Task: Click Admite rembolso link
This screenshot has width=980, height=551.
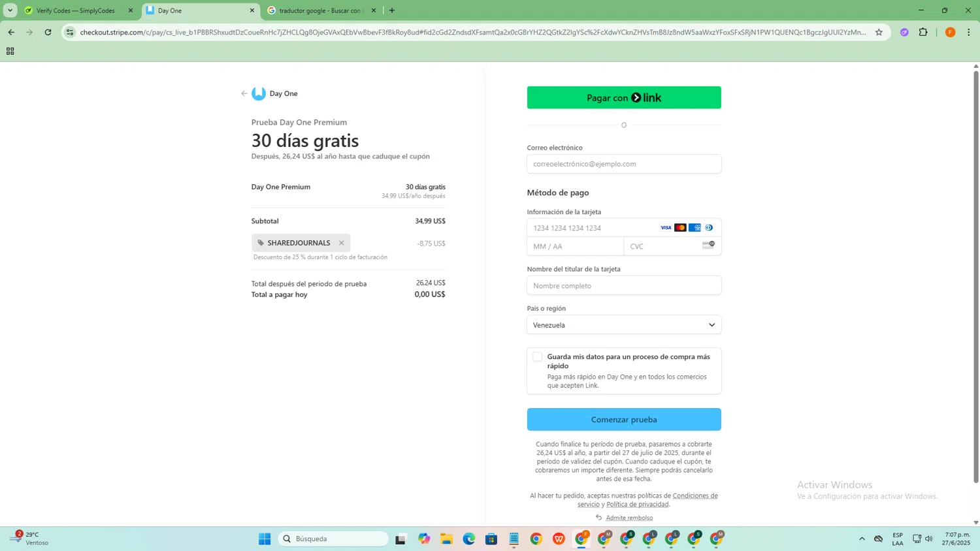Action: (x=629, y=518)
